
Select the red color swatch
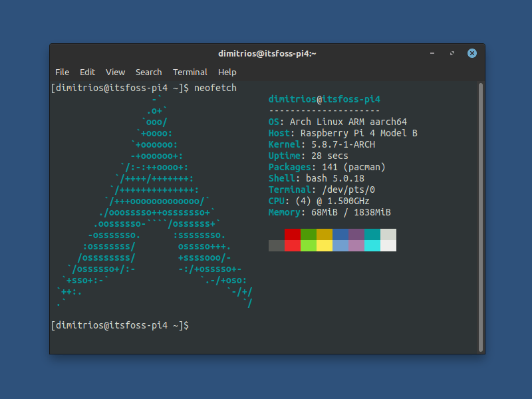pos(293,240)
